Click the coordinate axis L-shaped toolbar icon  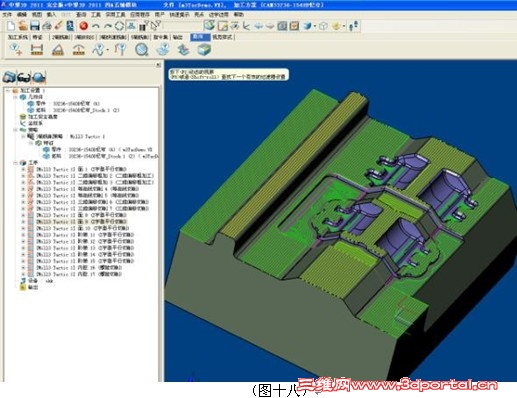[247, 26]
